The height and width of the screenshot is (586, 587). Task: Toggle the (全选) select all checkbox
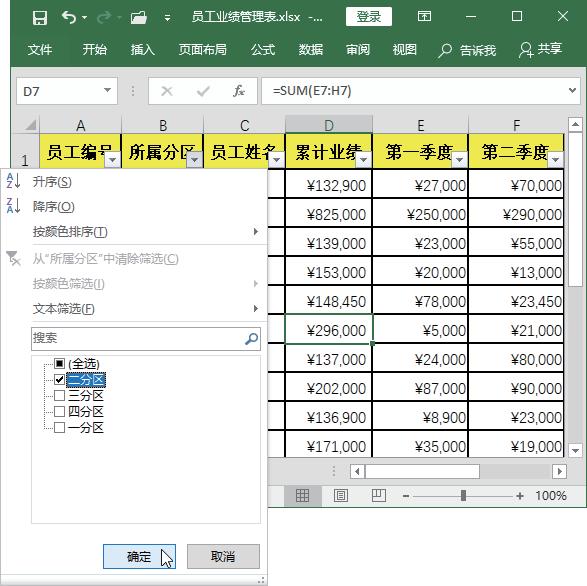pos(59,363)
